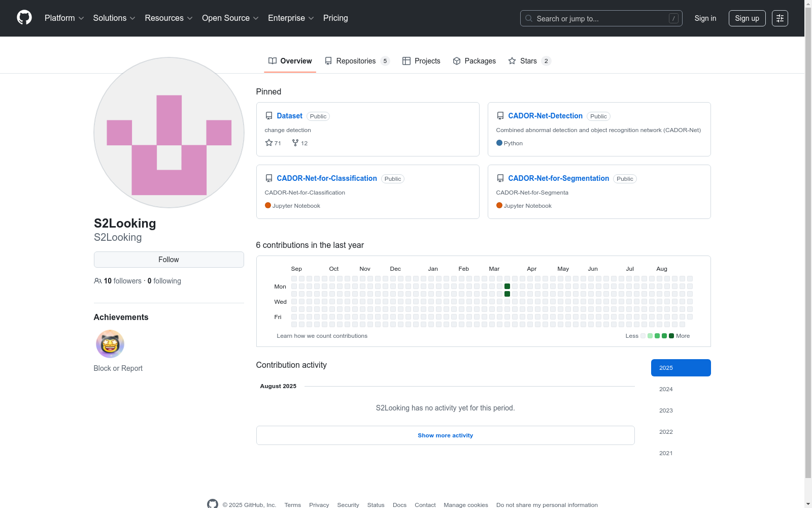Switch to the Projects tab

421,61
